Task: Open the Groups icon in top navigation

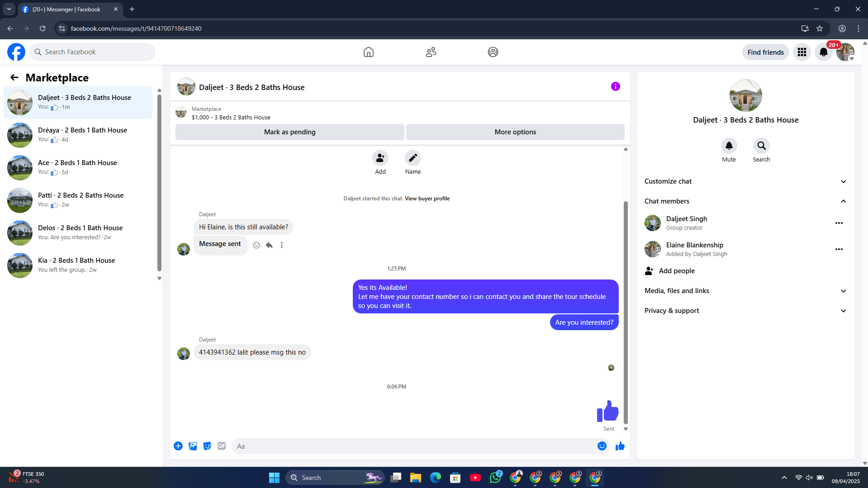Action: point(493,52)
